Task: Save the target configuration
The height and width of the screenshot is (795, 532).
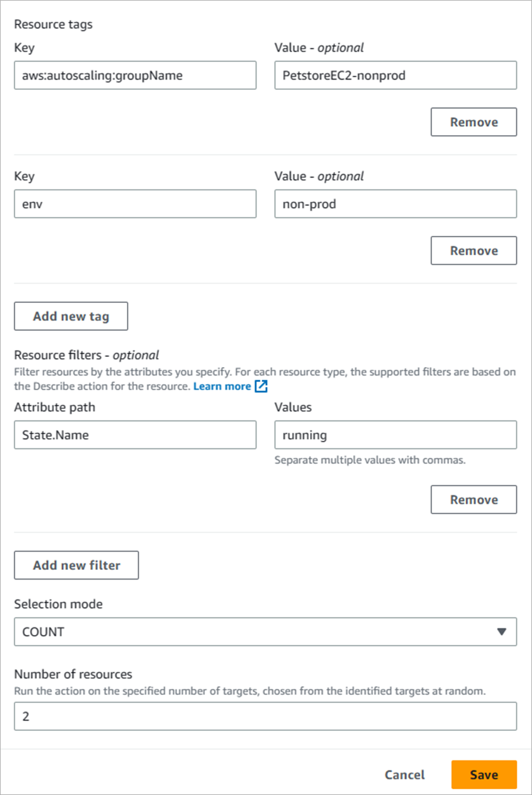Action: 484,775
